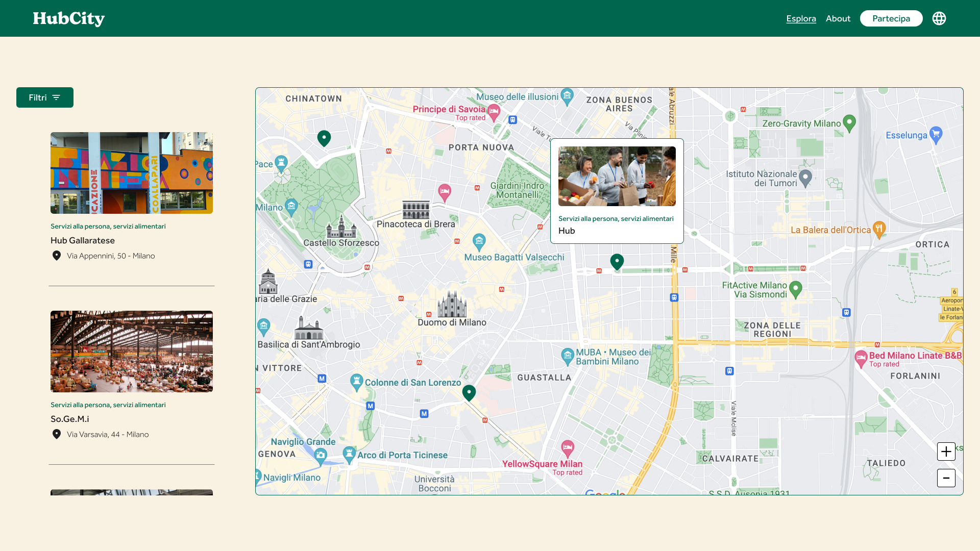
Task: Click green pin near Colonne di San Lorenzo
Action: [x=469, y=393]
